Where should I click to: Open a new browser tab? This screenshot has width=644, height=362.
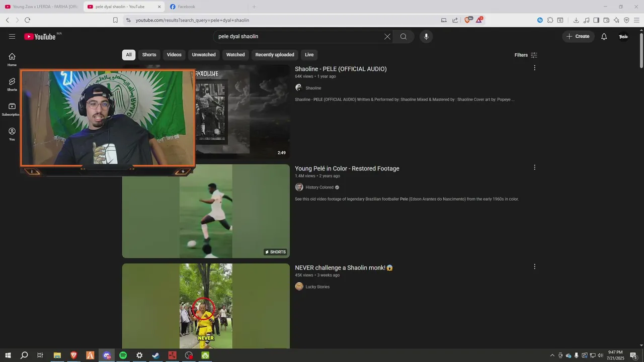tap(254, 7)
